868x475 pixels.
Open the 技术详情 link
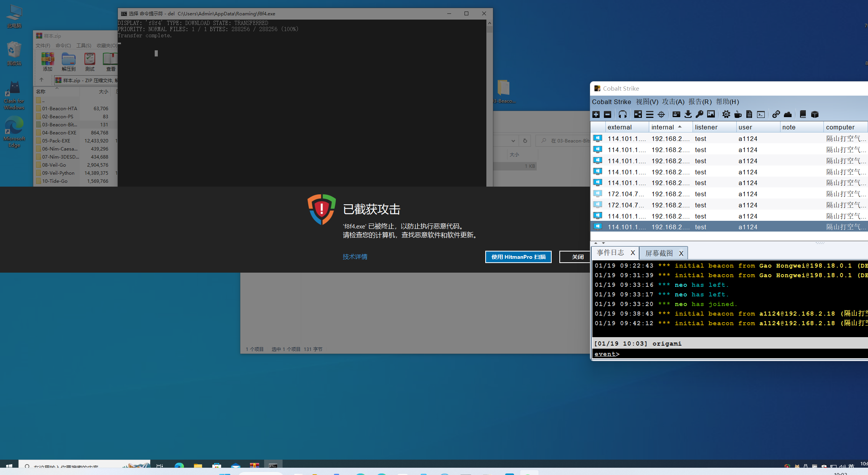(x=355, y=257)
